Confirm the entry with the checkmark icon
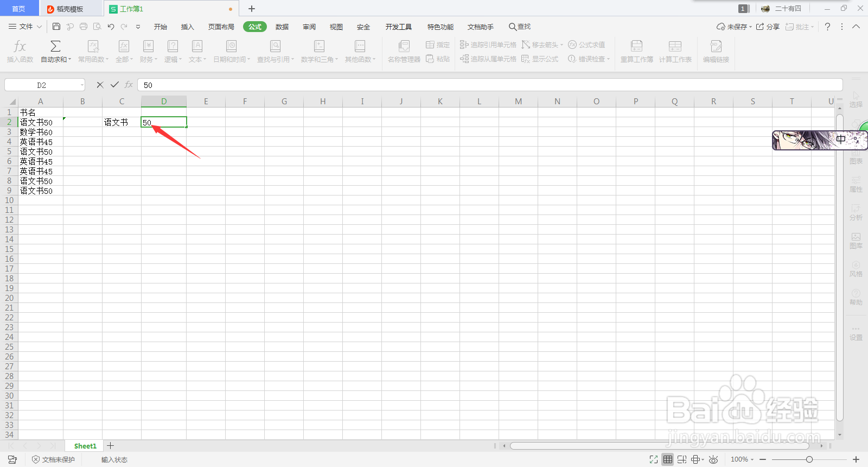The image size is (868, 467). pyautogui.click(x=114, y=85)
